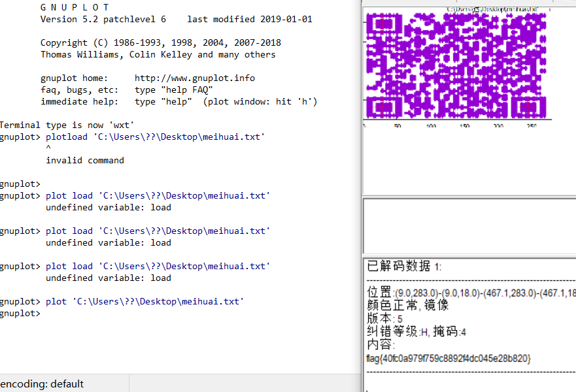This screenshot has height=392, width=576.
Task: Click the 'immediate help:' label
Action: [79, 102]
